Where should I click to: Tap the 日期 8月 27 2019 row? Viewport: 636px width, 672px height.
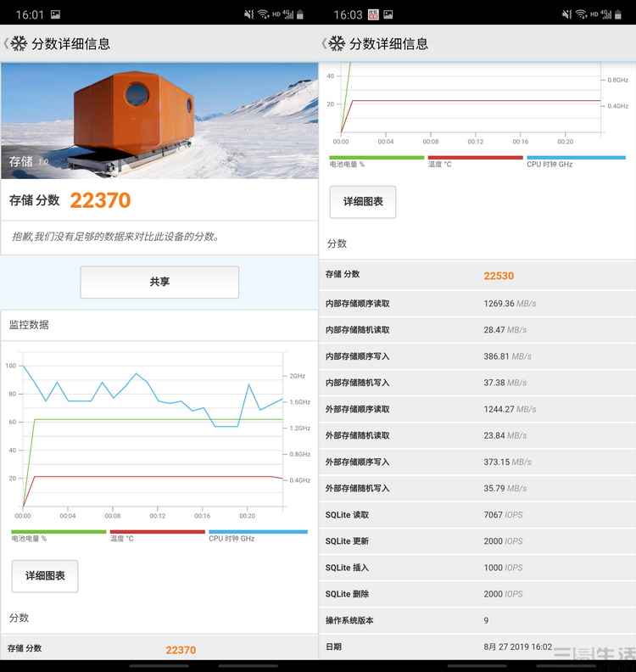(477, 647)
